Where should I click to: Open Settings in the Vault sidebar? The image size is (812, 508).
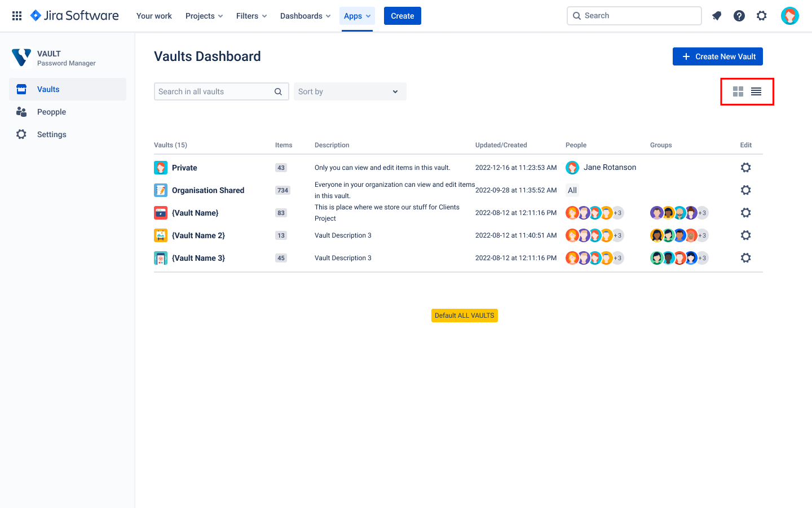point(51,134)
